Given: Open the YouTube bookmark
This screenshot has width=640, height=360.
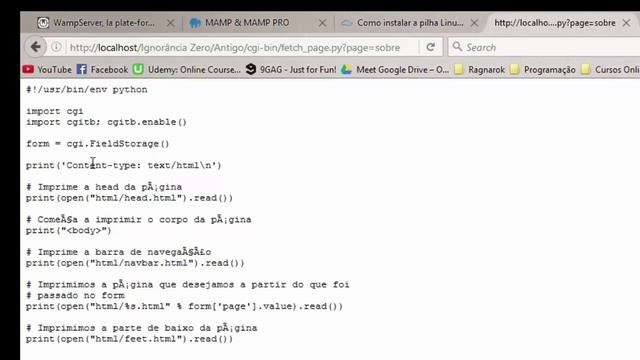Looking at the screenshot, I should coord(47,70).
